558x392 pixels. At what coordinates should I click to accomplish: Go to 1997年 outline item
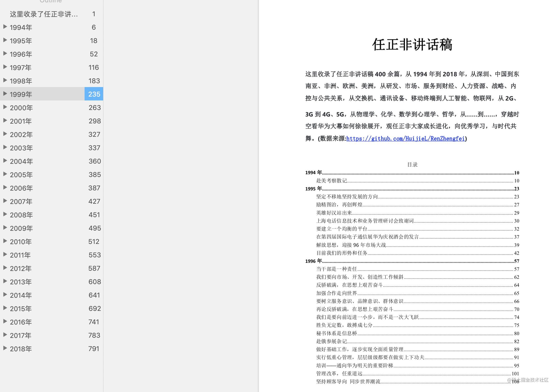[21, 67]
